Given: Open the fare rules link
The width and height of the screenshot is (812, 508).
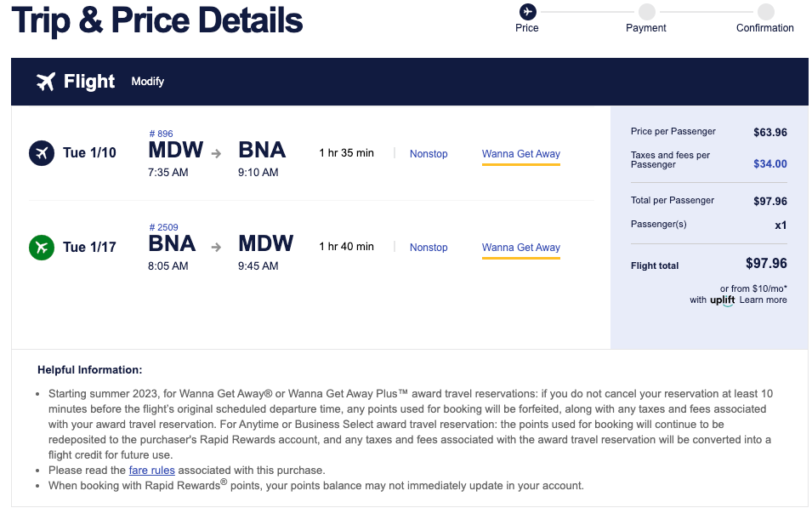Looking at the screenshot, I should coord(152,471).
